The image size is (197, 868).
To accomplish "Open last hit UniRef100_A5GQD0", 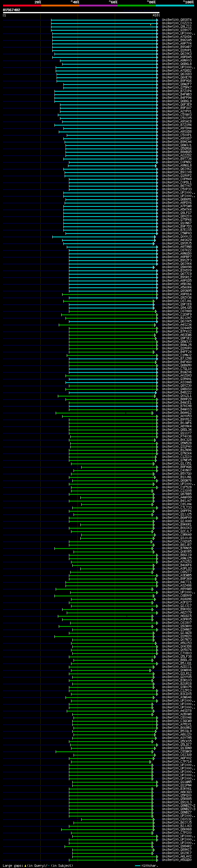I will tap(176, 860).
